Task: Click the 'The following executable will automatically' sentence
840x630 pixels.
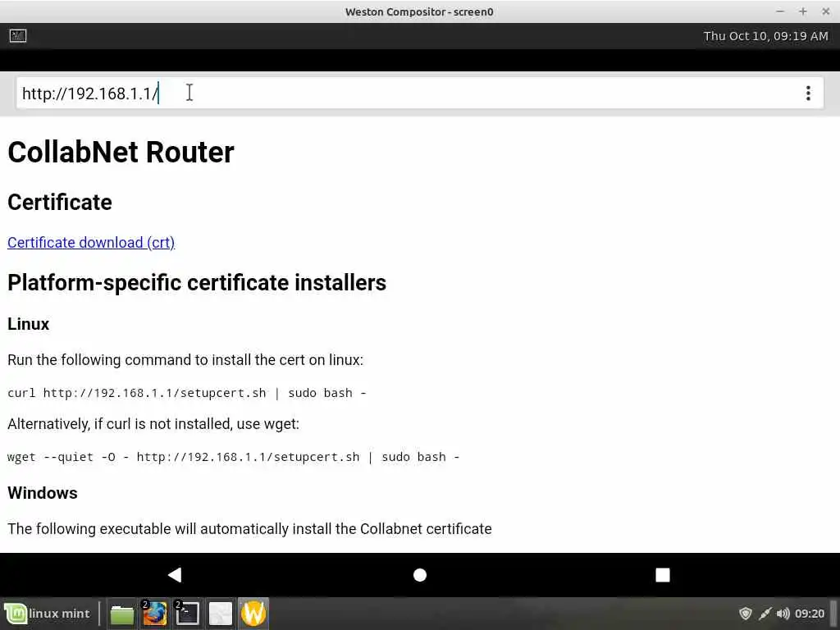Action: pos(249,529)
